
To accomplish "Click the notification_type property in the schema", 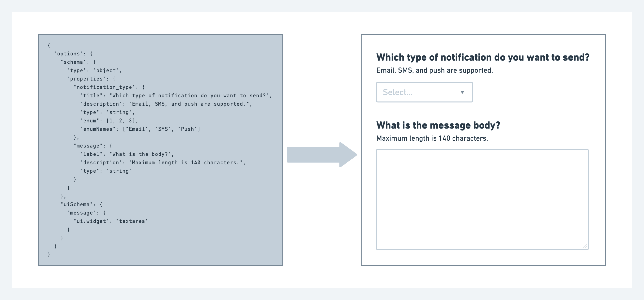I will [x=105, y=87].
